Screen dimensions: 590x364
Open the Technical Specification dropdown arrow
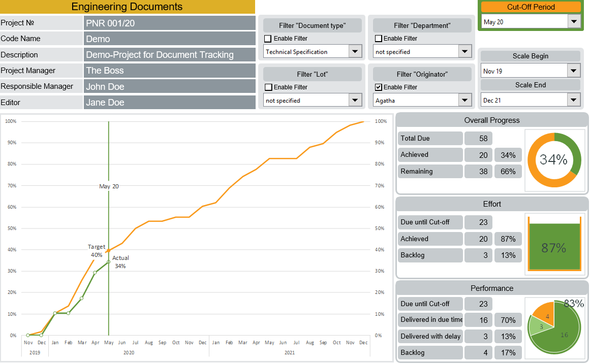(x=355, y=51)
